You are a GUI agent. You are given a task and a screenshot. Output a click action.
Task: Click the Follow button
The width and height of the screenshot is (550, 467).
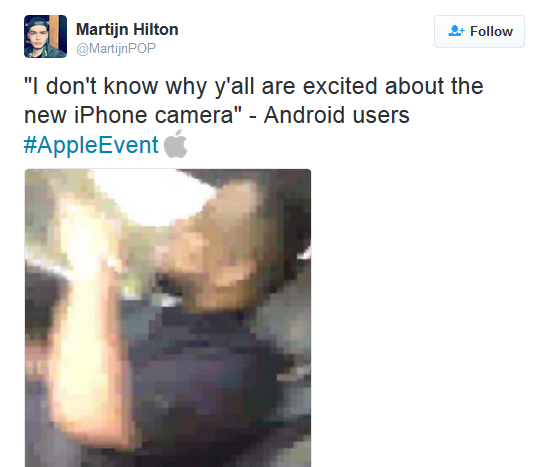tap(479, 31)
